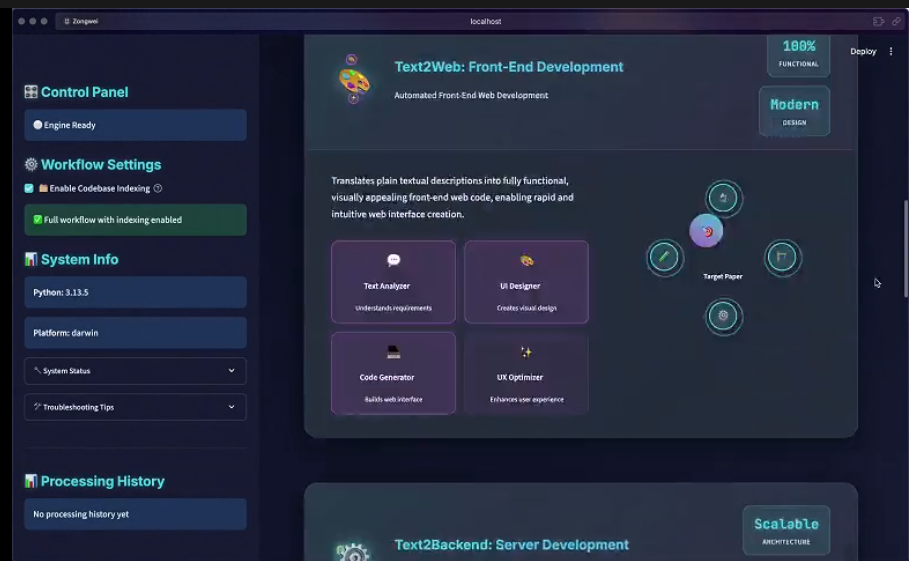Screen dimensions: 909x561
Task: Click the Understands requirements caption
Action: [x=394, y=308]
